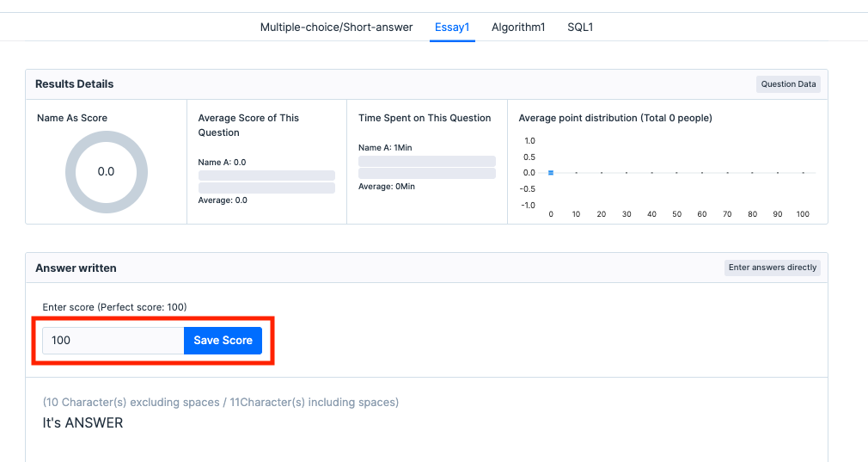The height and width of the screenshot is (462, 868).
Task: Click the Name A average score bar
Action: (266, 176)
